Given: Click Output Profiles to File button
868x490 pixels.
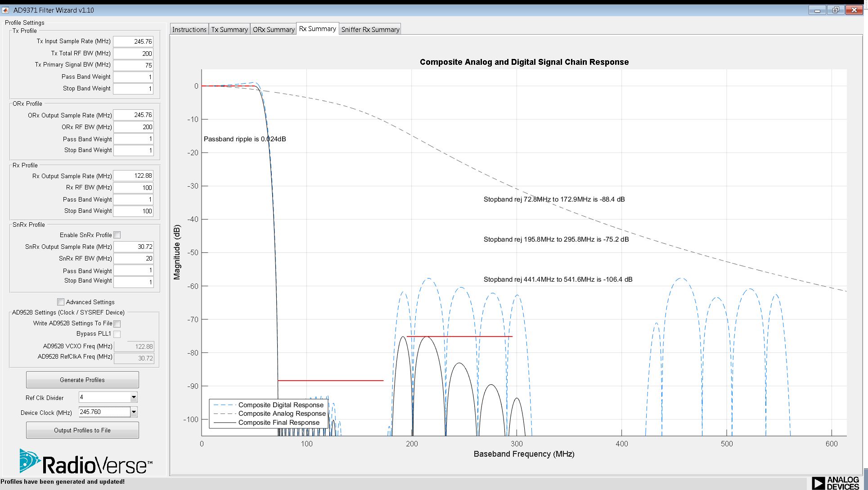Looking at the screenshot, I should (82, 430).
